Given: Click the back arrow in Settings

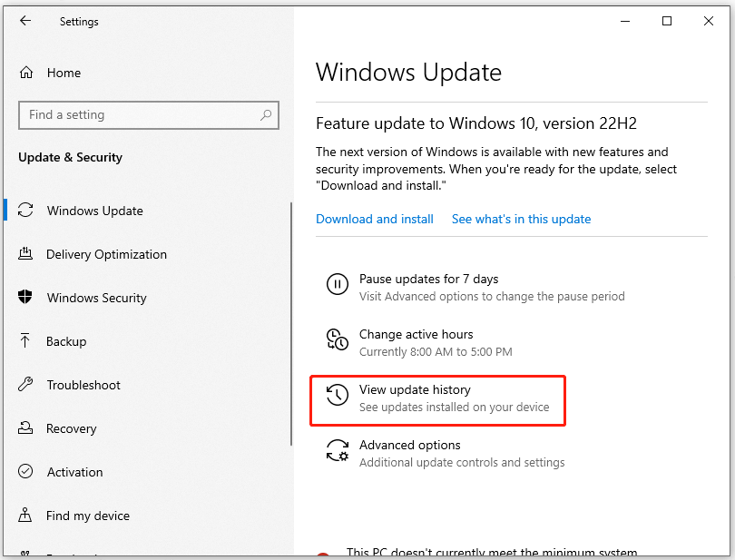Looking at the screenshot, I should click(x=24, y=21).
